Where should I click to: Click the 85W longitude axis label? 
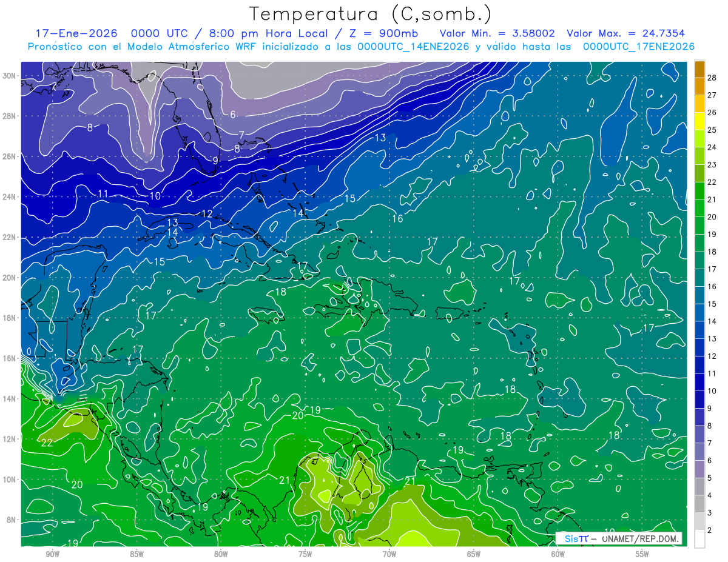(136, 554)
